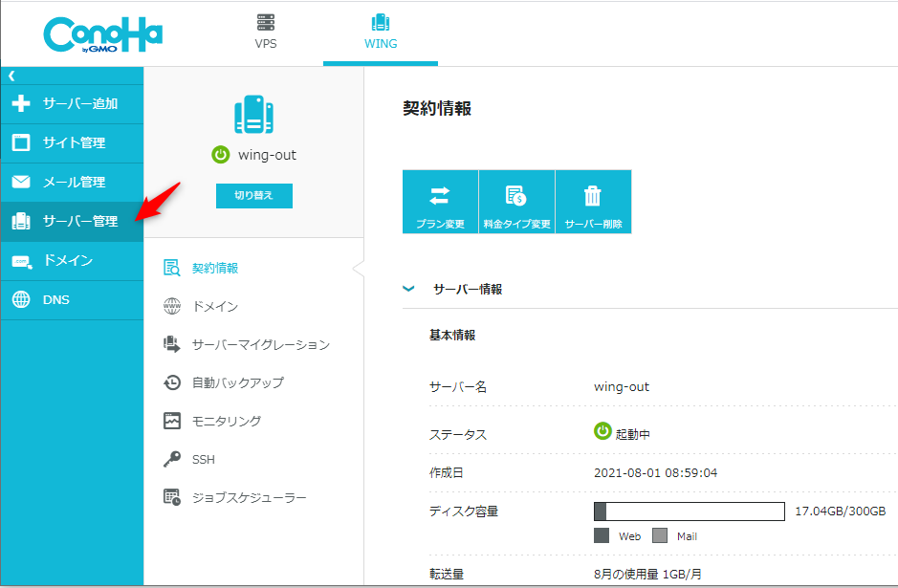Image resolution: width=898 pixels, height=588 pixels.
Task: Open サーバー追加 from the sidebar
Action: pyautogui.click(x=72, y=103)
